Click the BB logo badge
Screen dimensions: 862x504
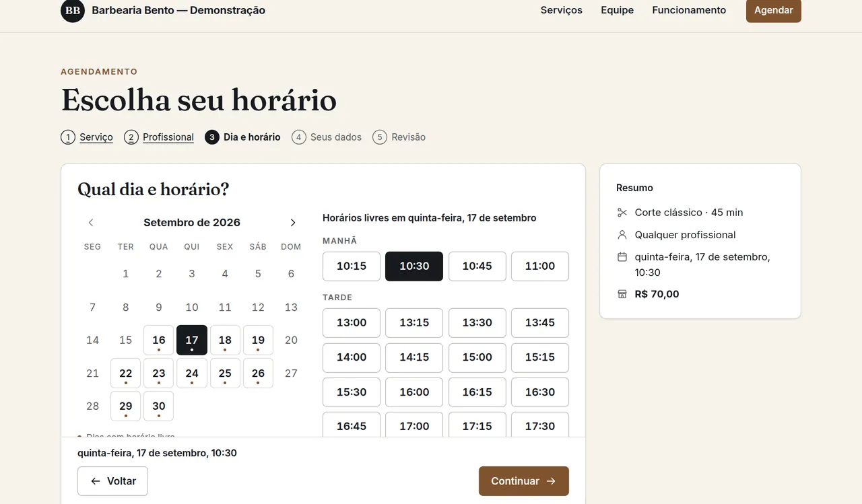(x=73, y=11)
